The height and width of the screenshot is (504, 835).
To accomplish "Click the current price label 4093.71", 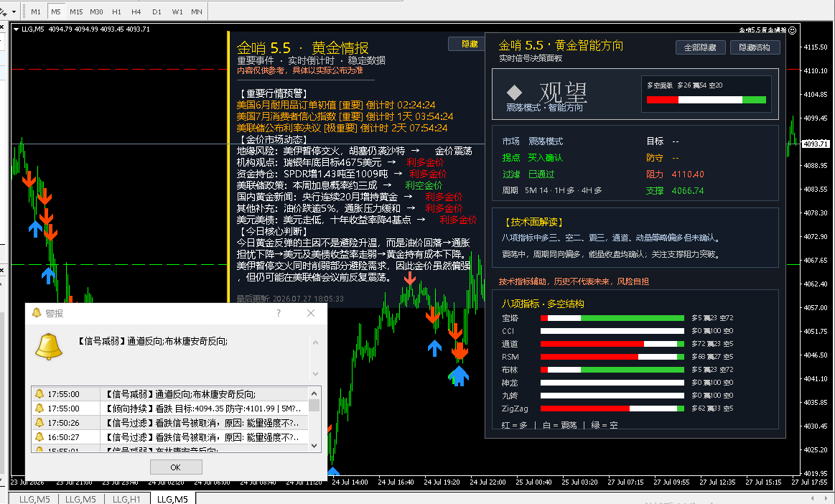I will click(x=816, y=144).
